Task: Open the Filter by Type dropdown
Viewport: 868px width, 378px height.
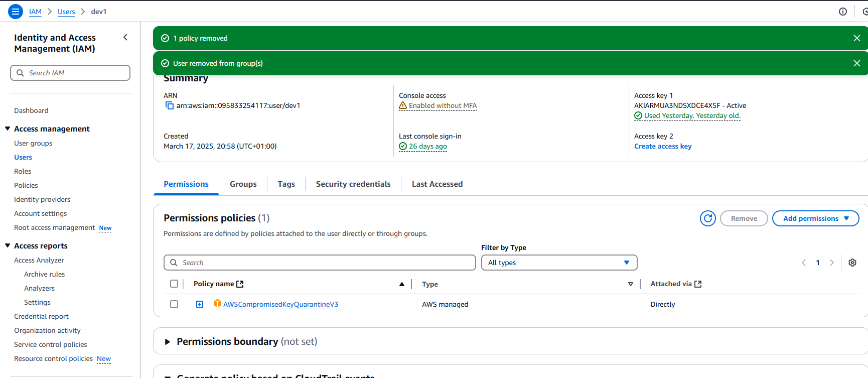Action: tap(559, 263)
